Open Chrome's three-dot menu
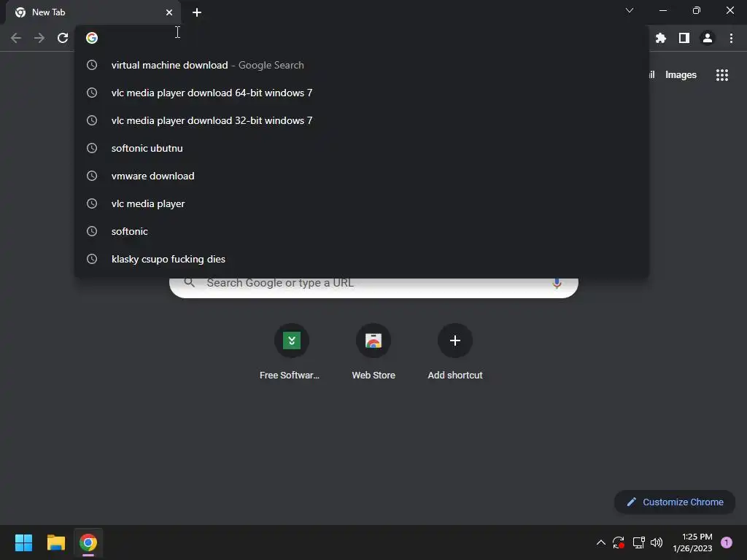This screenshot has width=747, height=560. click(731, 38)
